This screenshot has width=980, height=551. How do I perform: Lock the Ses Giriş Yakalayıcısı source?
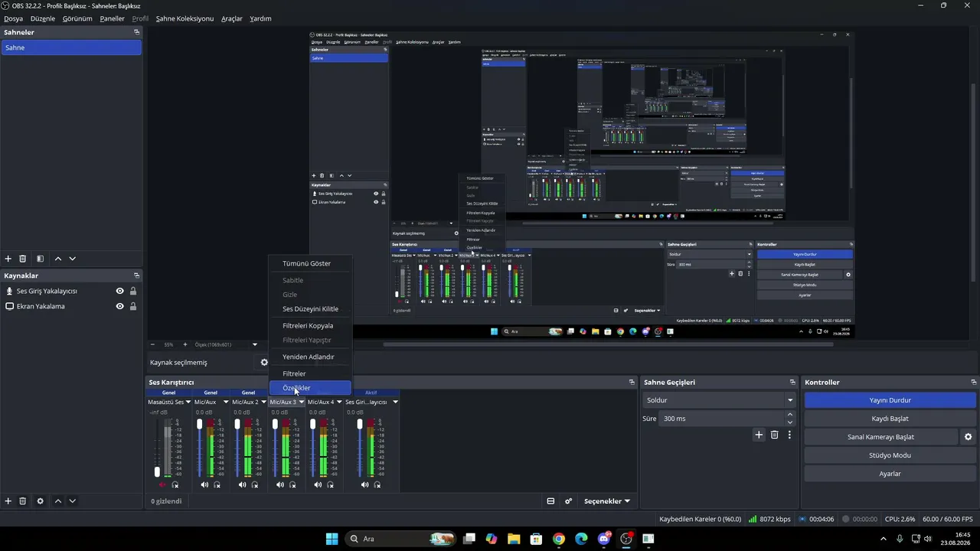pos(133,291)
